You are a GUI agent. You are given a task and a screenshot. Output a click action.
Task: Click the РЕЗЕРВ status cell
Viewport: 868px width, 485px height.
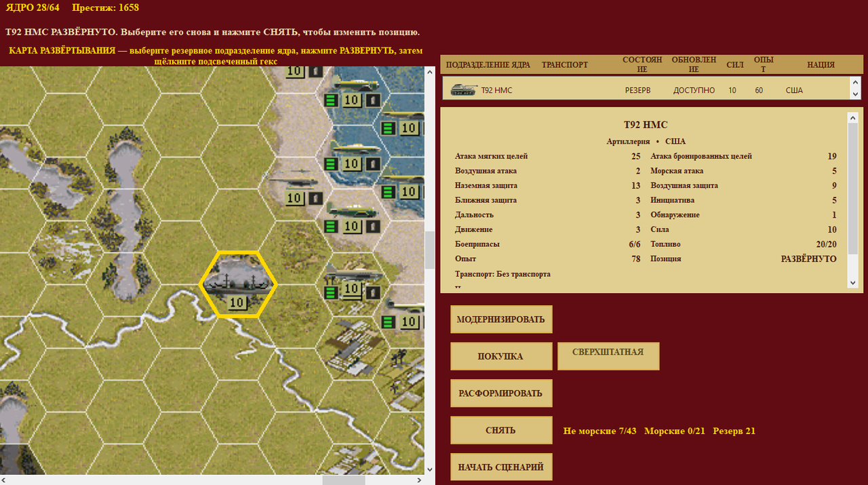(x=637, y=90)
